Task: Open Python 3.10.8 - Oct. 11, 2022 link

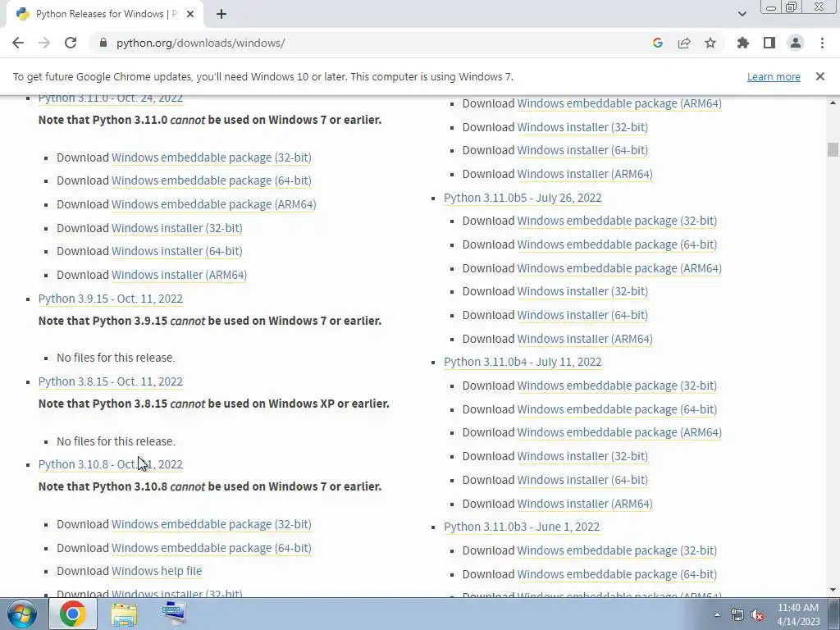Action: [111, 464]
